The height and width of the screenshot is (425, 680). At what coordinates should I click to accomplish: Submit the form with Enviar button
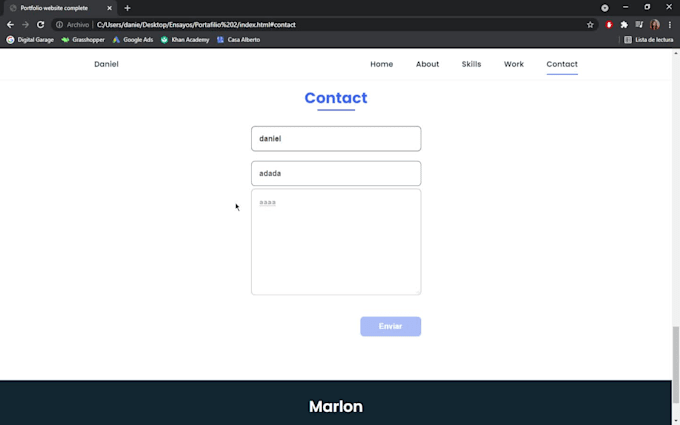[x=391, y=327]
